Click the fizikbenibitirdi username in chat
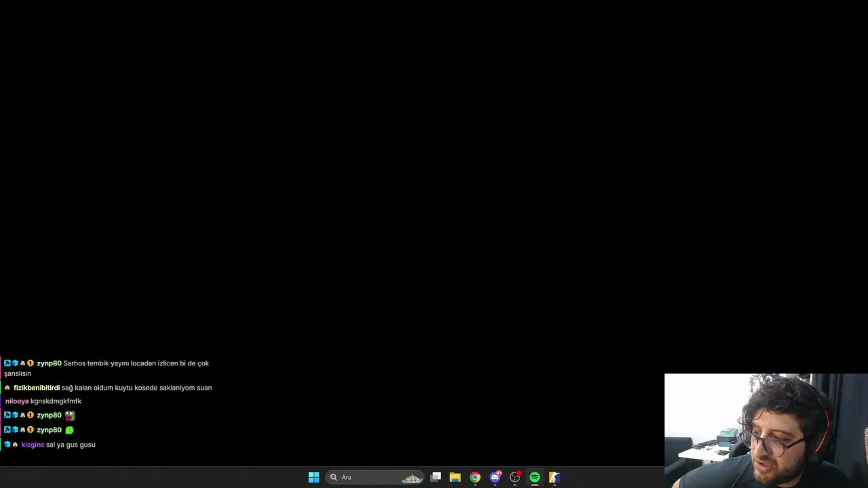 coord(37,388)
